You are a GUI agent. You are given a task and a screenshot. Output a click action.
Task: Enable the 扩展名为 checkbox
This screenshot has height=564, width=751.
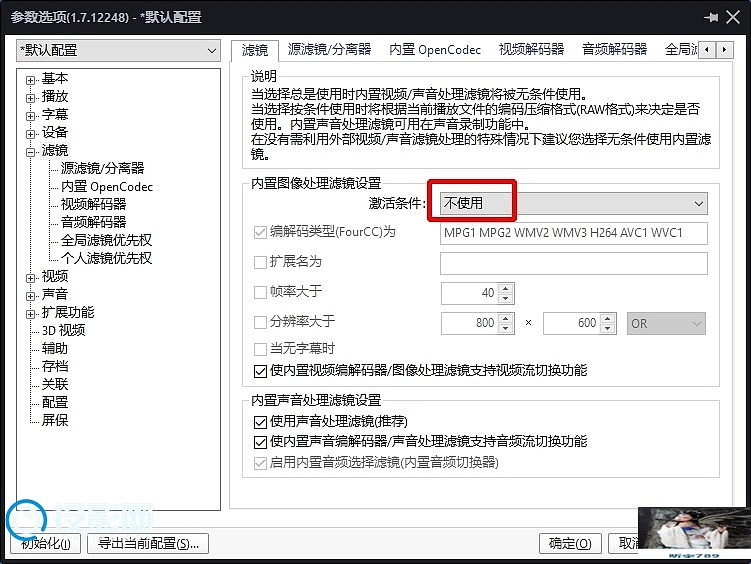click(x=260, y=263)
